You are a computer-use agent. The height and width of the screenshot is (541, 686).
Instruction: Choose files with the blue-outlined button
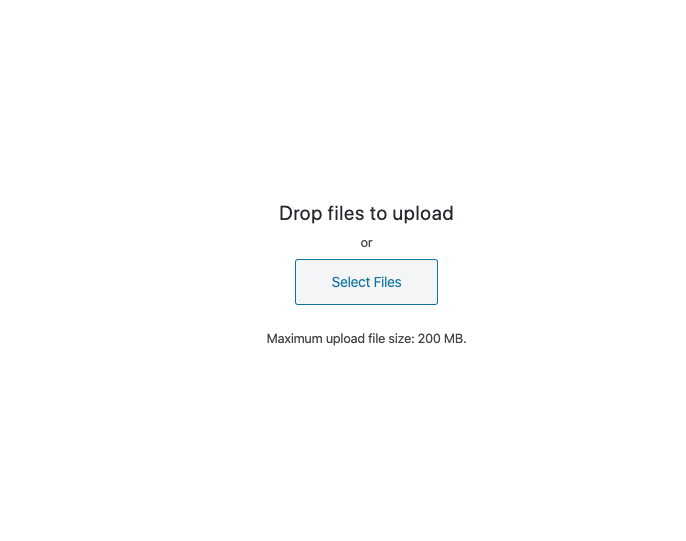tap(366, 282)
